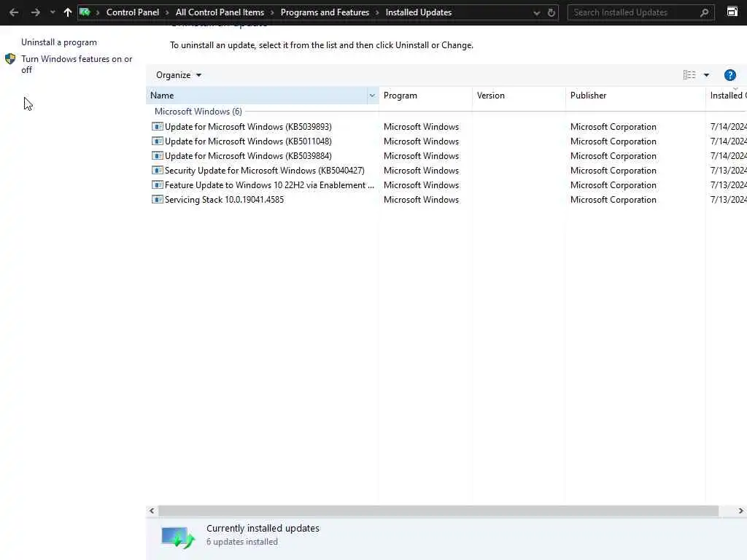This screenshot has width=747, height=560.
Task: Select Update for Microsoft Windows (KB5039893)
Action: pos(248,127)
